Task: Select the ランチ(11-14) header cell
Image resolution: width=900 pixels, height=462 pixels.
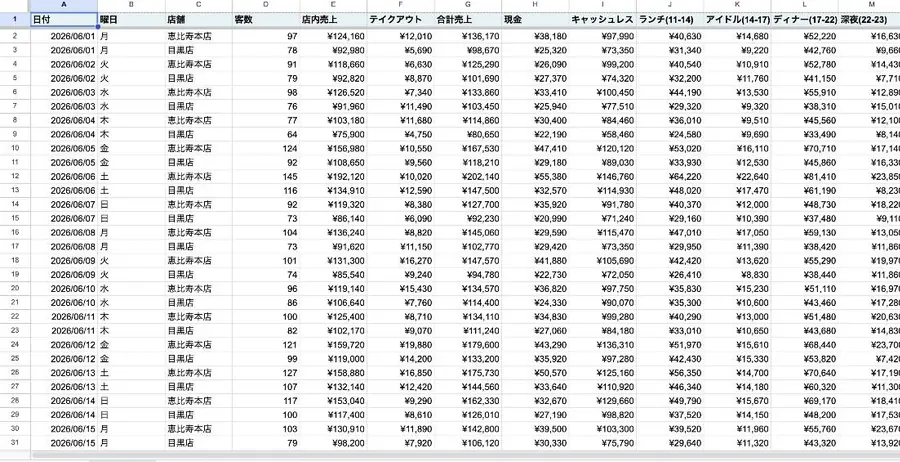Action: tap(670, 20)
